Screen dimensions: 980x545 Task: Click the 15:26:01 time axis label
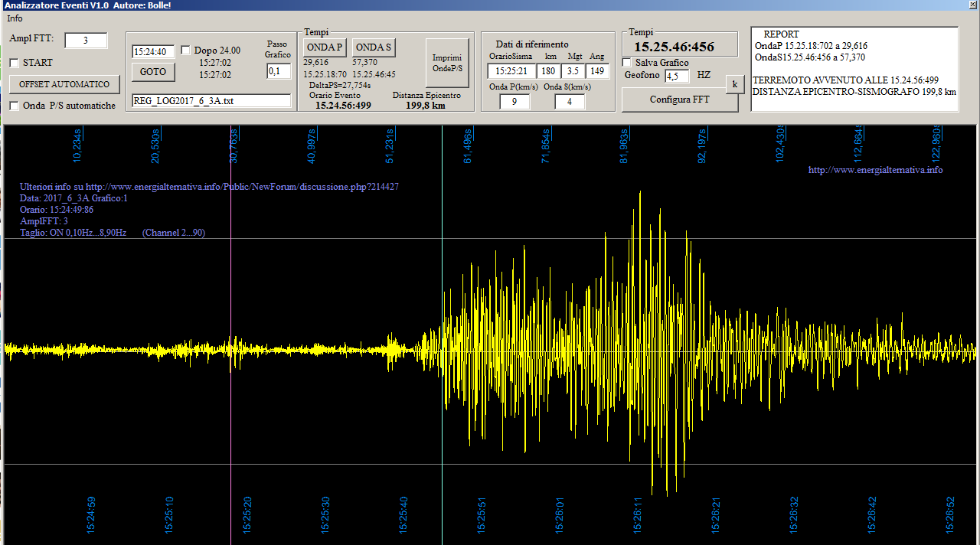click(560, 514)
